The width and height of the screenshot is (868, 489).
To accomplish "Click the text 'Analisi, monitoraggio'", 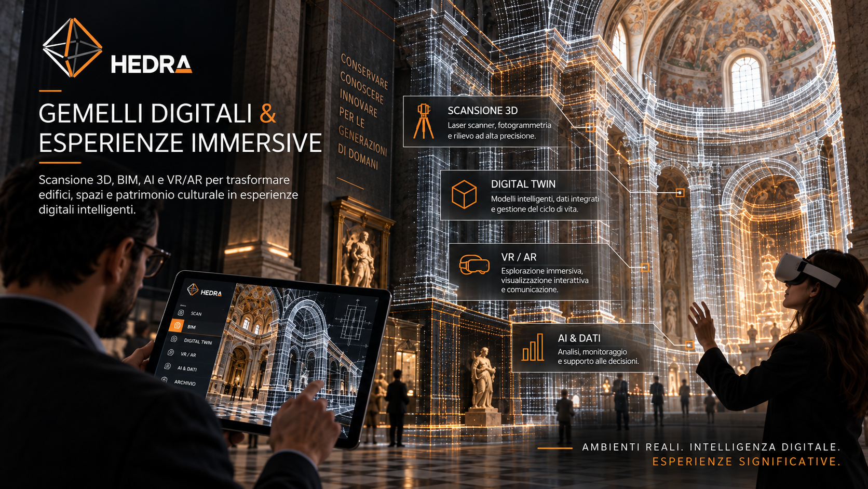I will point(592,352).
